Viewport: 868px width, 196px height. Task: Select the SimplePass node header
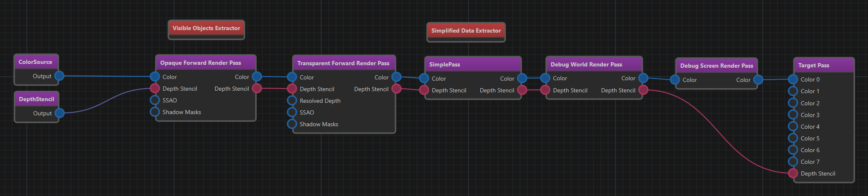[473, 64]
